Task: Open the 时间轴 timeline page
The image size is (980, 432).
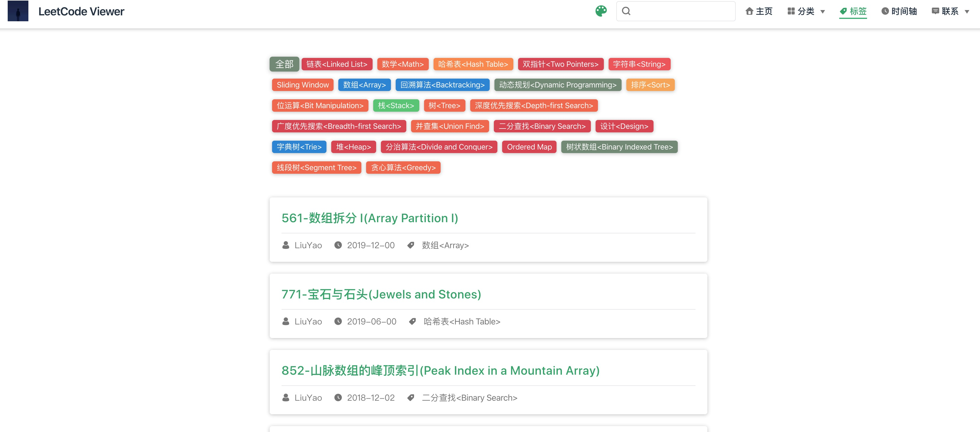Action: point(904,12)
